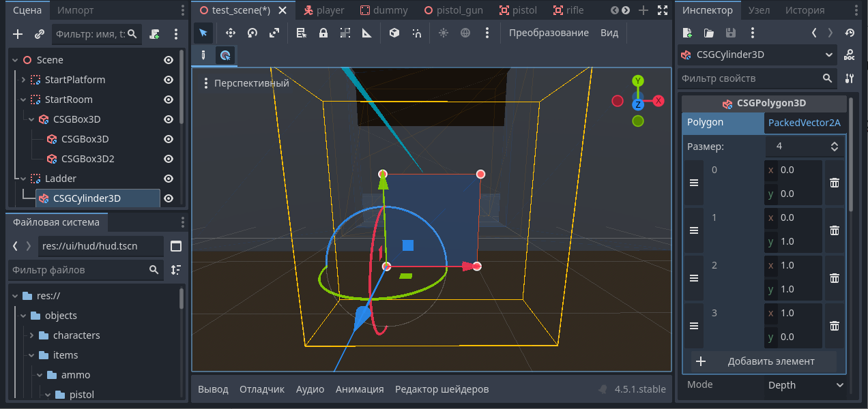Open the Вывод bottom panel
Viewport: 868px width, 409px height.
click(213, 389)
